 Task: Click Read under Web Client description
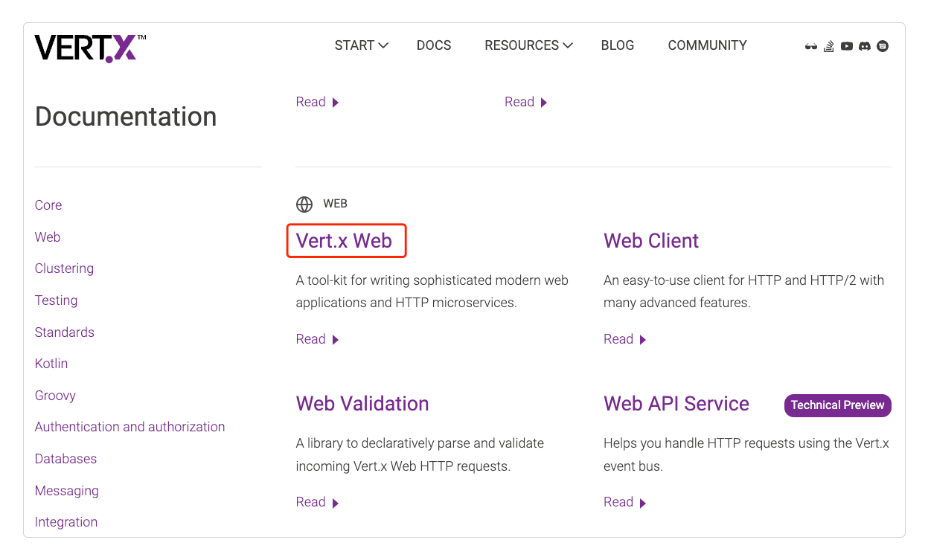[625, 339]
